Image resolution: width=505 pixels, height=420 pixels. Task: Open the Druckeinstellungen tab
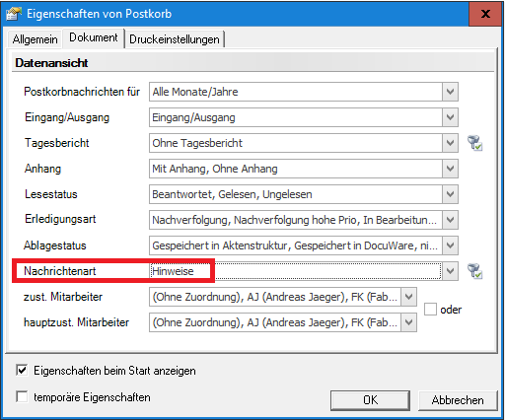175,39
